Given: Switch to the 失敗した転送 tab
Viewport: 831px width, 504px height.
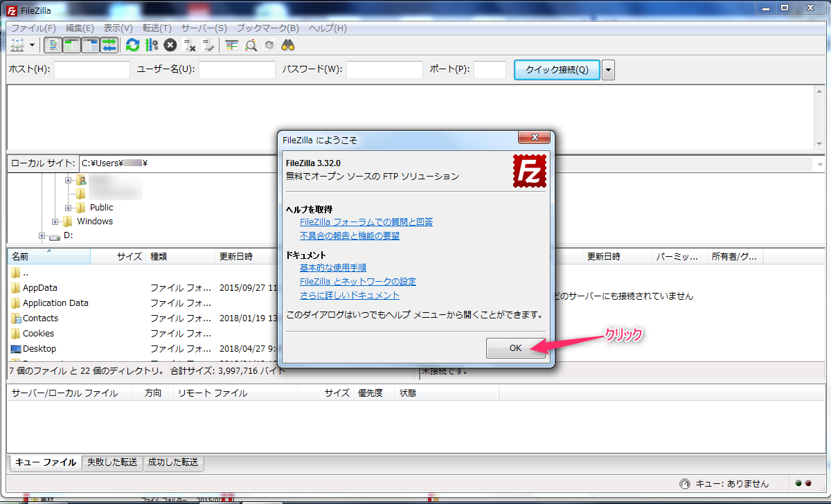Looking at the screenshot, I should click(x=112, y=462).
